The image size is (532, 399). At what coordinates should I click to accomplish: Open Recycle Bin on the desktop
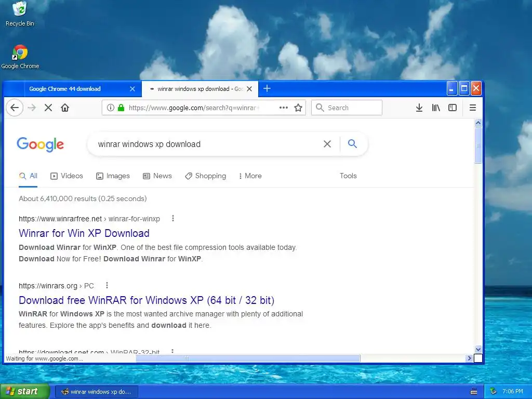(20, 14)
